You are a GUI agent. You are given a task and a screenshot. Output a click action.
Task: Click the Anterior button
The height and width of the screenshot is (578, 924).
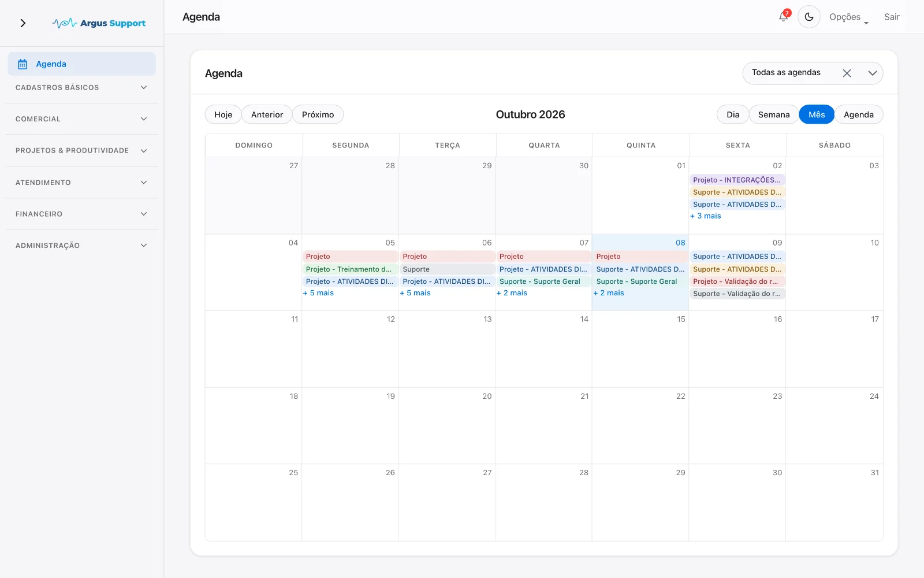(267, 114)
